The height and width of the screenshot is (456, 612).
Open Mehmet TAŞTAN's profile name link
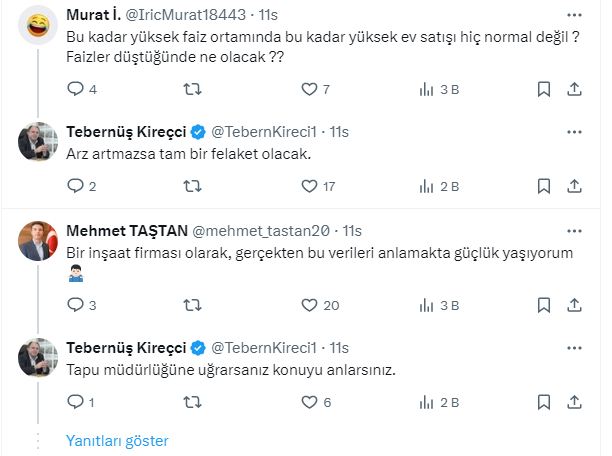pos(124,230)
